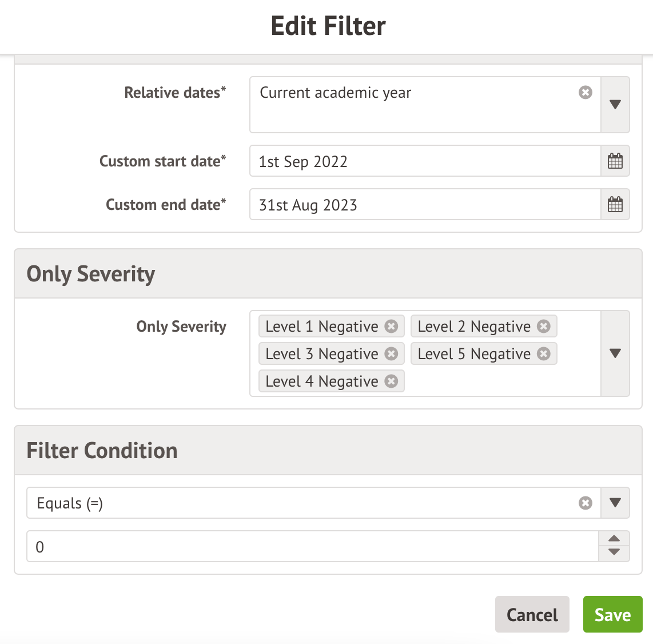Clear the Equals (=) condition selection

click(x=586, y=503)
